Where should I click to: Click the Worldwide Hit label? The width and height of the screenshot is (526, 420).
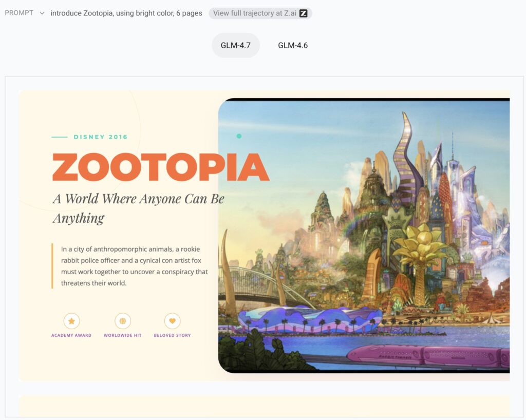(x=122, y=335)
